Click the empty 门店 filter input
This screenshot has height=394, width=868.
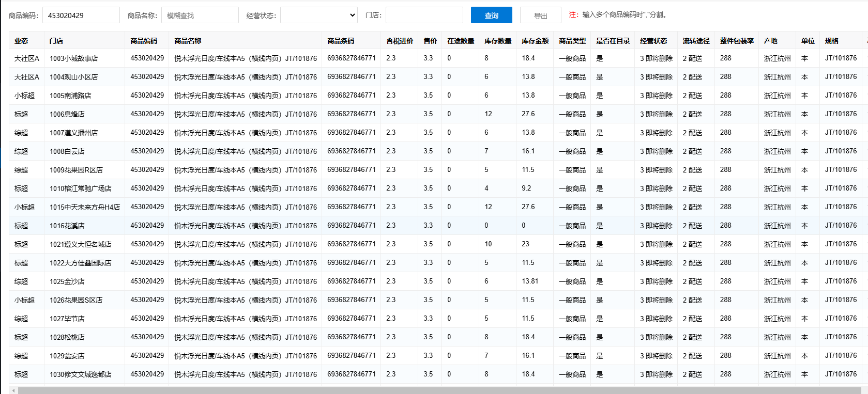[424, 15]
